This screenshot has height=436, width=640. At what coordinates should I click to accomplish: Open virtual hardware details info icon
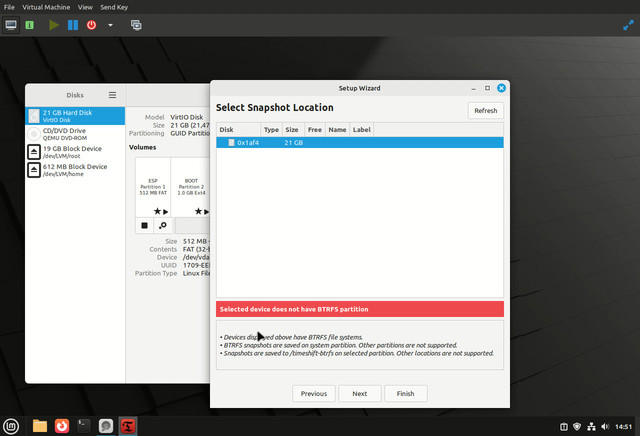pyautogui.click(x=29, y=25)
